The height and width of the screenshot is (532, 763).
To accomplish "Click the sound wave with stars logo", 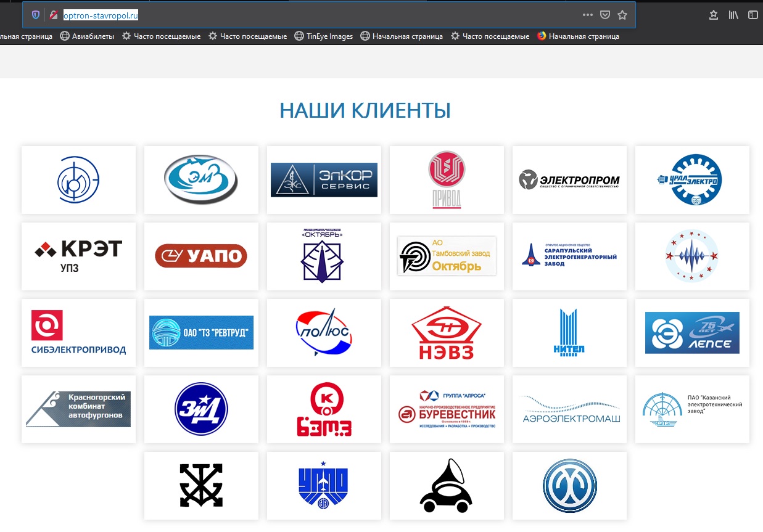I will pyautogui.click(x=692, y=256).
